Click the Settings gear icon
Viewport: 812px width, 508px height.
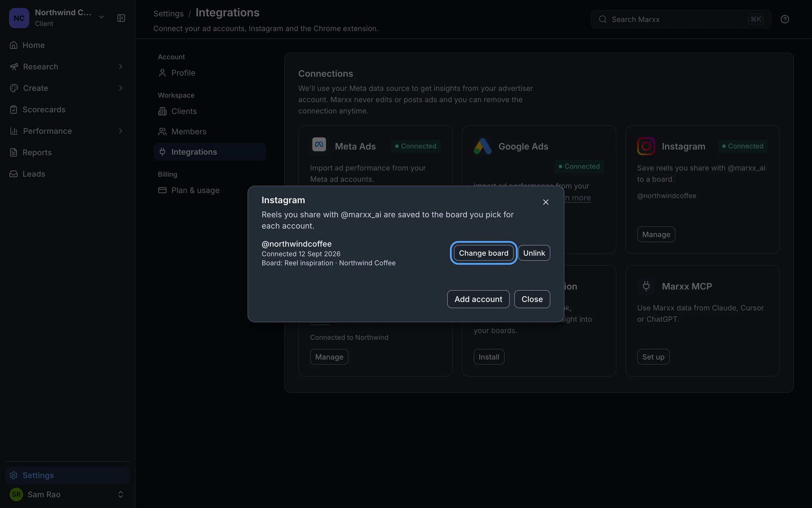14,475
